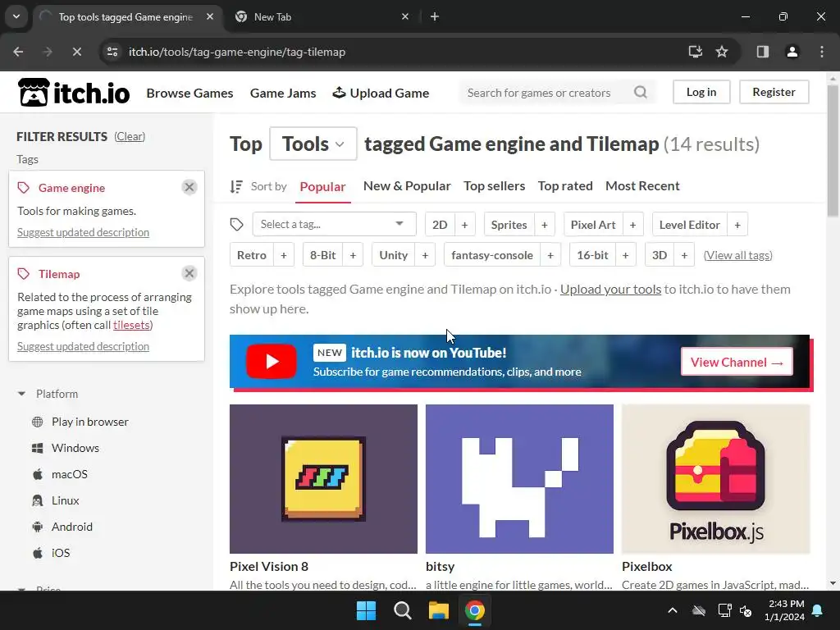840x630 pixels.
Task: Open the bitsy thumbnail
Action: (519, 478)
